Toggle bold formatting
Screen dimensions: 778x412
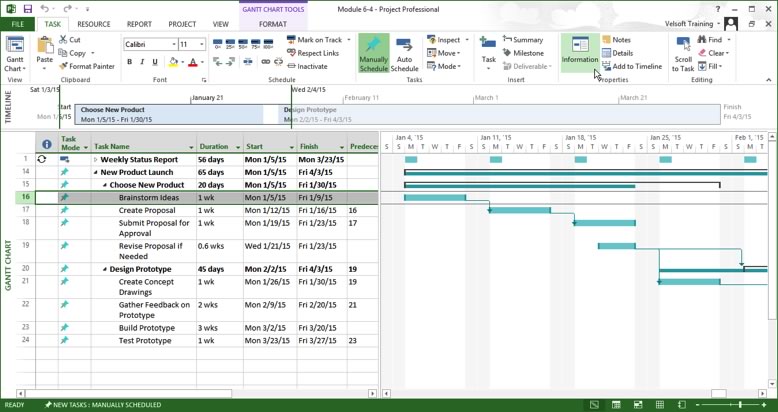tap(130, 62)
